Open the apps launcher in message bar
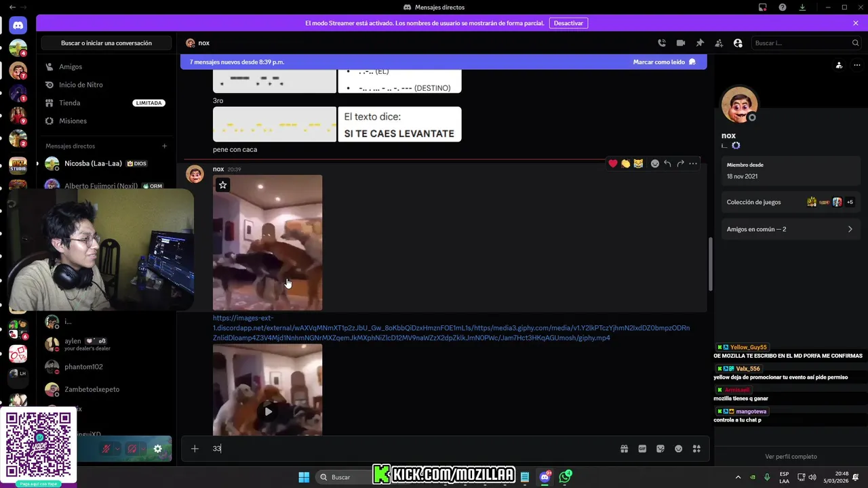868x488 pixels. (696, 449)
